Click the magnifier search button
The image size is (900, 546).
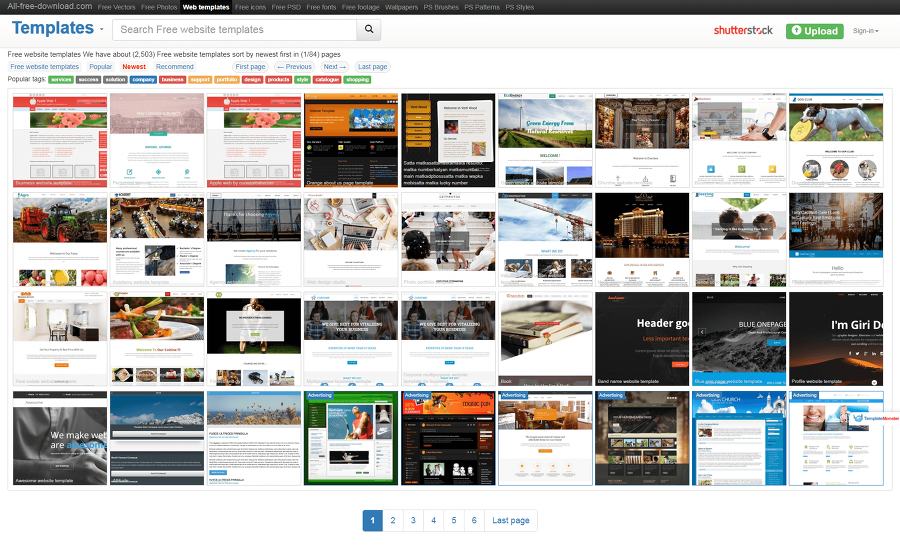368,29
